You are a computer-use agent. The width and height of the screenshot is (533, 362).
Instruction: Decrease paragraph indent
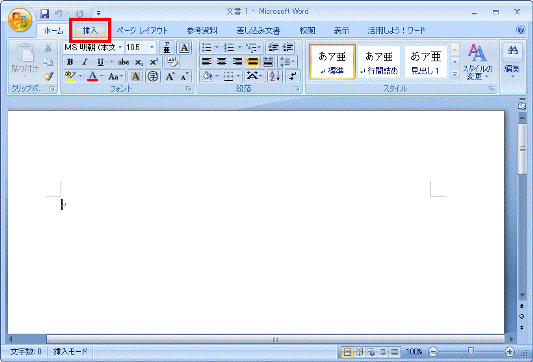[273, 48]
